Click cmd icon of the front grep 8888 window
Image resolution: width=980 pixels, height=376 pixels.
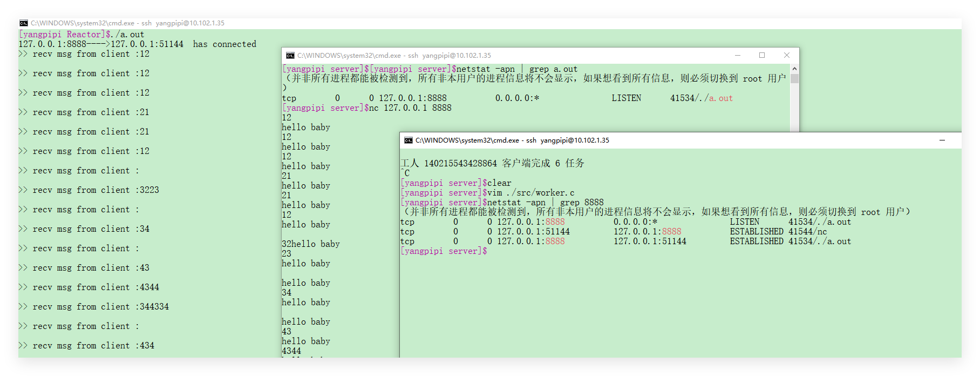(409, 140)
